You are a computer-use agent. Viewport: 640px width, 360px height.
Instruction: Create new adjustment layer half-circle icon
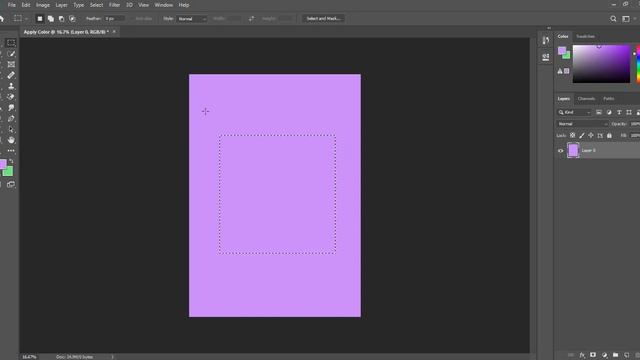[x=604, y=355]
